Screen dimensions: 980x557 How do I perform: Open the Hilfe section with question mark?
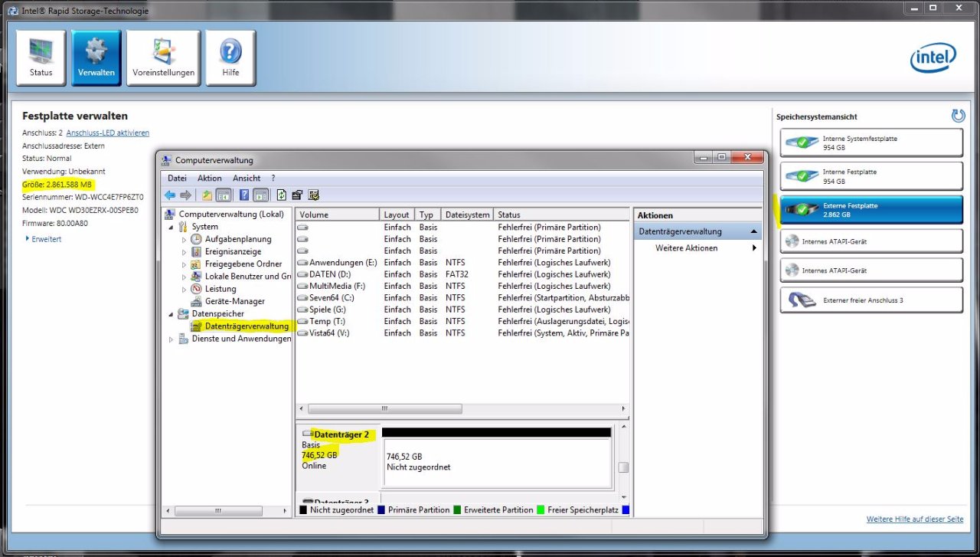click(230, 57)
